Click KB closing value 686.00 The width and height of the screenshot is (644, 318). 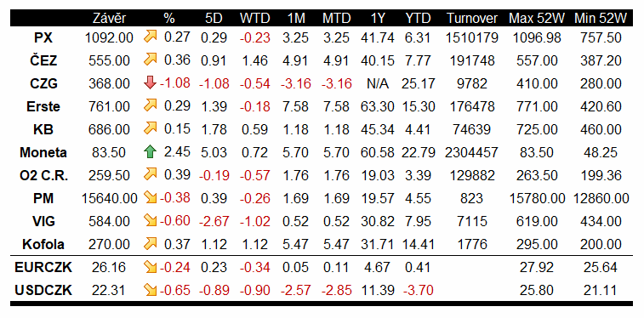(109, 130)
